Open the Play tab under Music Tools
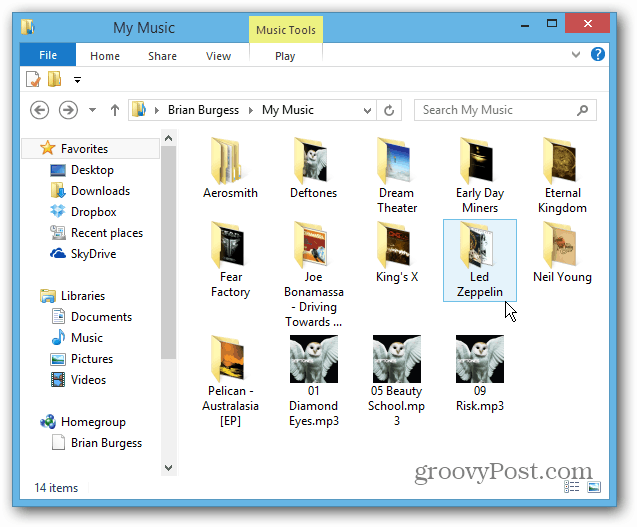Screen dimensions: 637x527 point(285,56)
